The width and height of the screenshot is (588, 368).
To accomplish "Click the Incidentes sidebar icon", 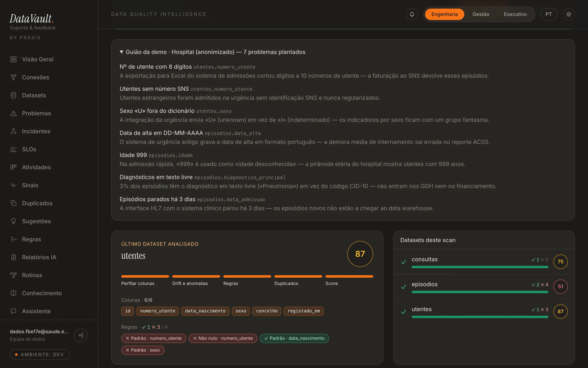I will coord(13,131).
